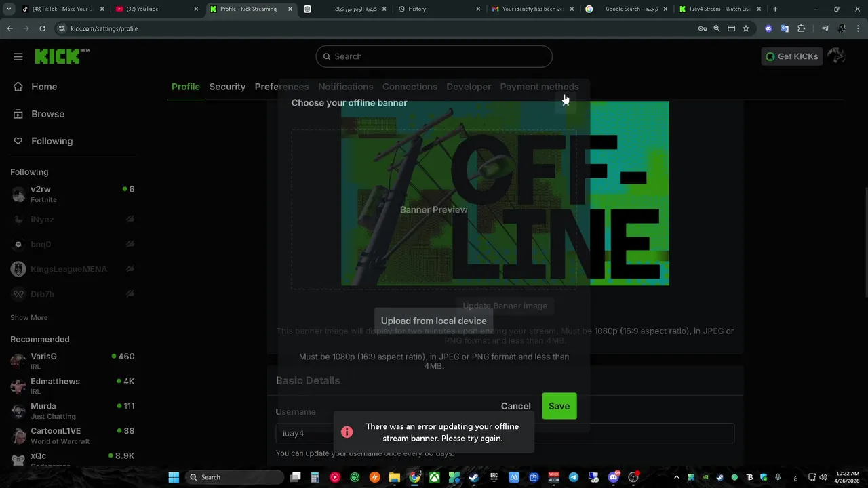Switch to luay4 Stream browser tab
Viewport: 868px width, 488px height.
click(719, 9)
